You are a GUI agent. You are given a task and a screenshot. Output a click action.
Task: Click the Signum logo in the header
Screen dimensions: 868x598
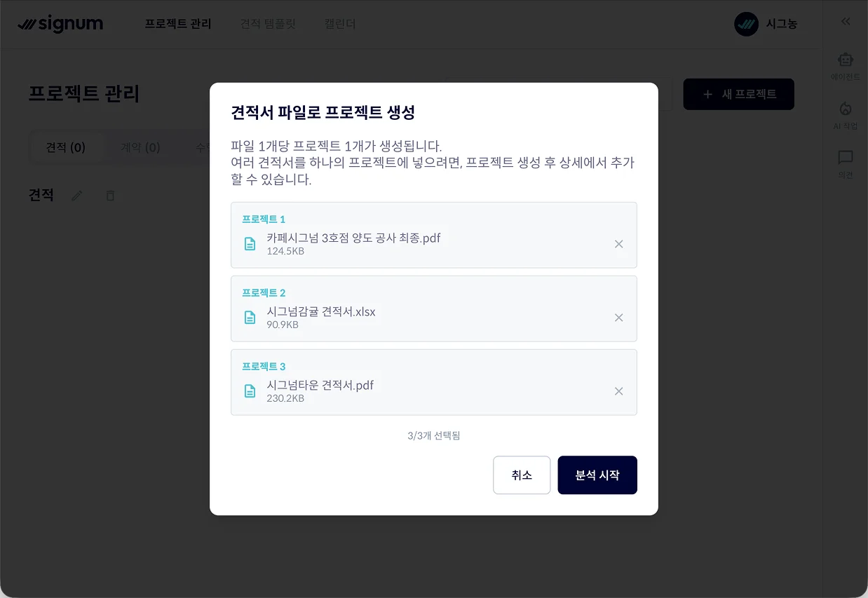coord(61,23)
